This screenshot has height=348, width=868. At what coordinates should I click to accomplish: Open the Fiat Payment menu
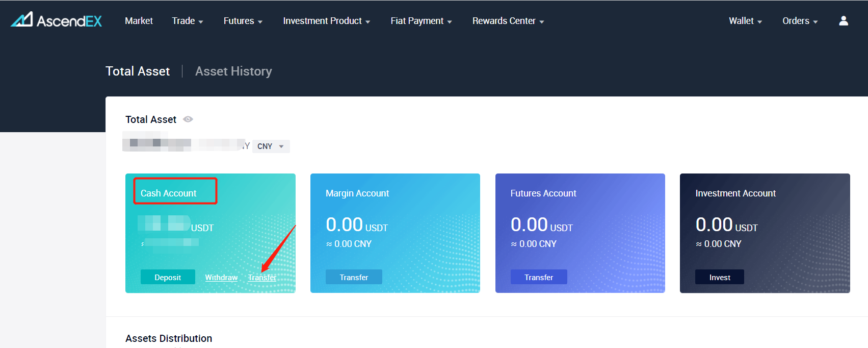(421, 21)
